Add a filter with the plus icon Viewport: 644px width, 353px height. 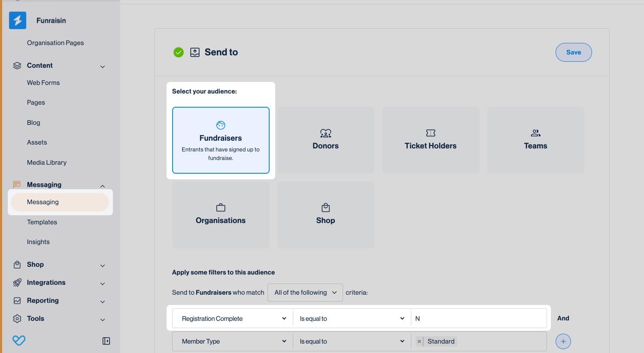[563, 341]
